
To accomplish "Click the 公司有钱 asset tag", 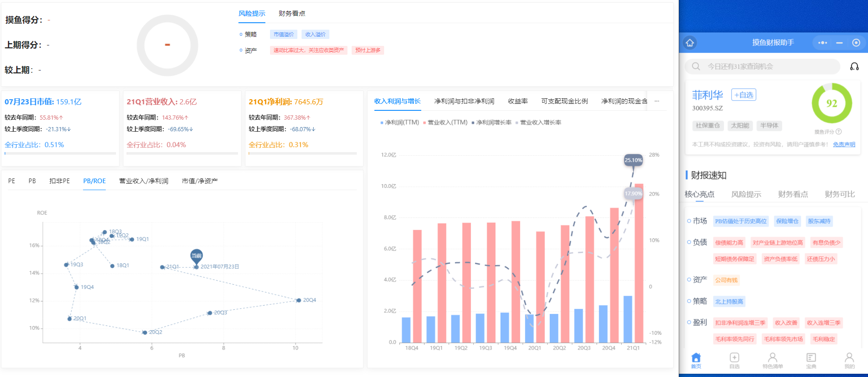I will point(726,280).
